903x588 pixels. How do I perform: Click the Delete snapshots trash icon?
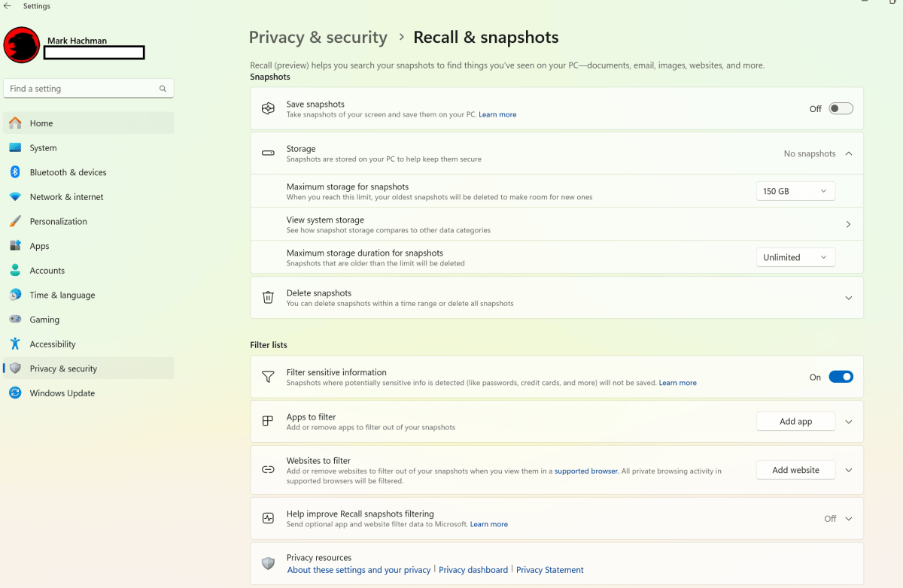268,298
